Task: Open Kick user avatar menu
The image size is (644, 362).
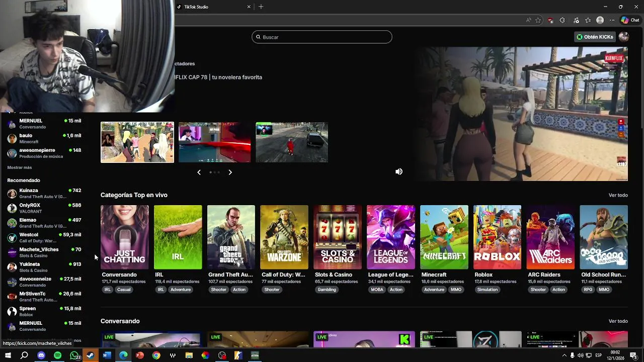Action: (x=623, y=37)
